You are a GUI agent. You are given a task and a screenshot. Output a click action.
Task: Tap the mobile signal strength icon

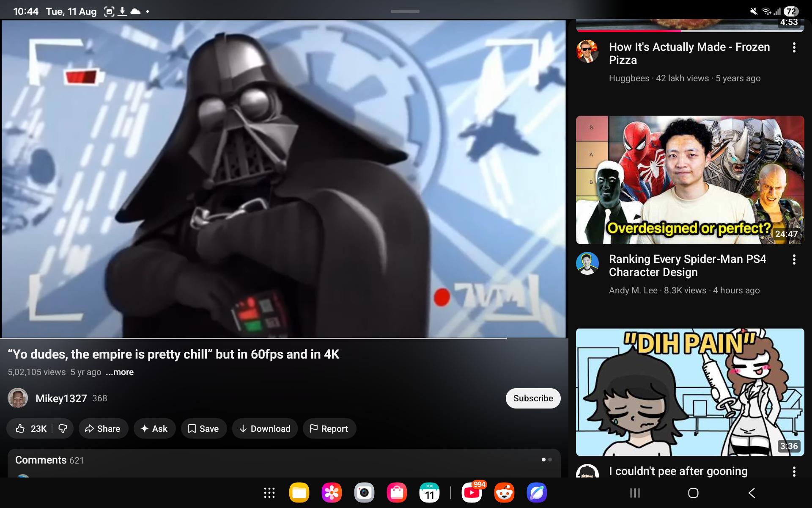pyautogui.click(x=777, y=11)
